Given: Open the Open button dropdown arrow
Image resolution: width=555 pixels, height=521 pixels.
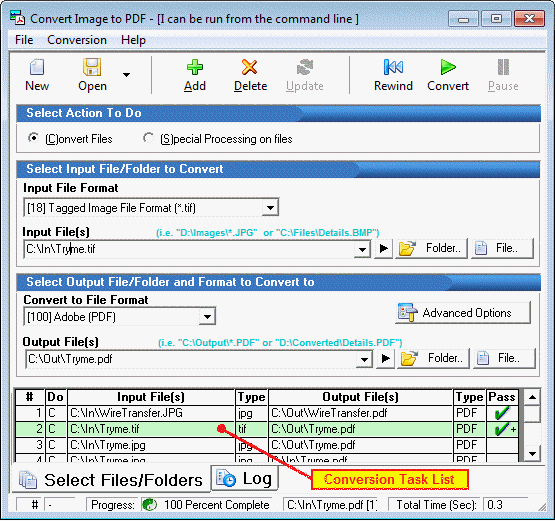Looking at the screenshot, I should [x=126, y=75].
